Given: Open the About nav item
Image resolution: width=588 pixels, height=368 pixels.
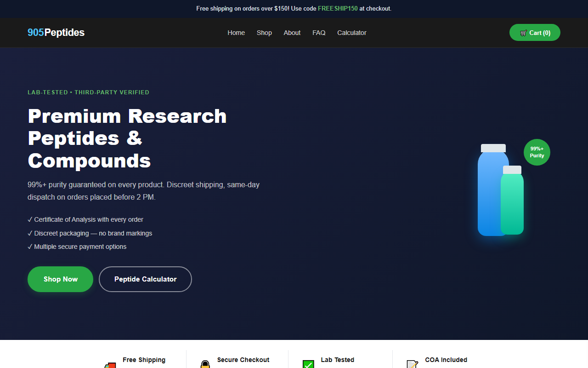Looking at the screenshot, I should pos(292,33).
